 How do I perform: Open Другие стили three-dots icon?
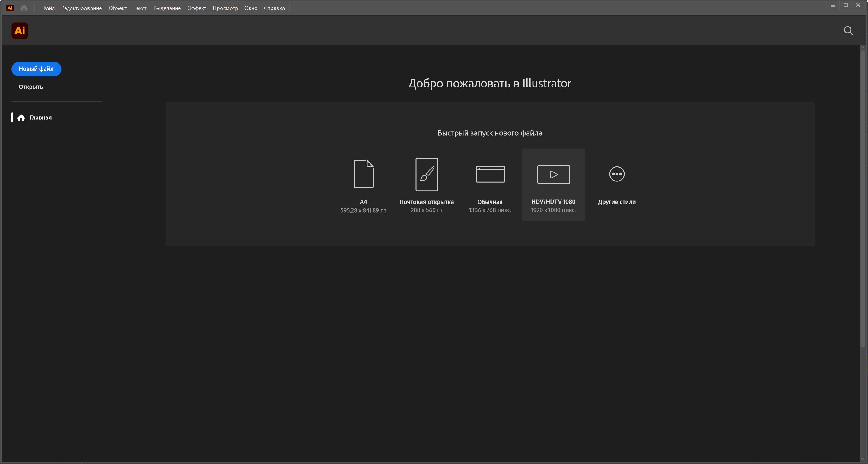(617, 174)
